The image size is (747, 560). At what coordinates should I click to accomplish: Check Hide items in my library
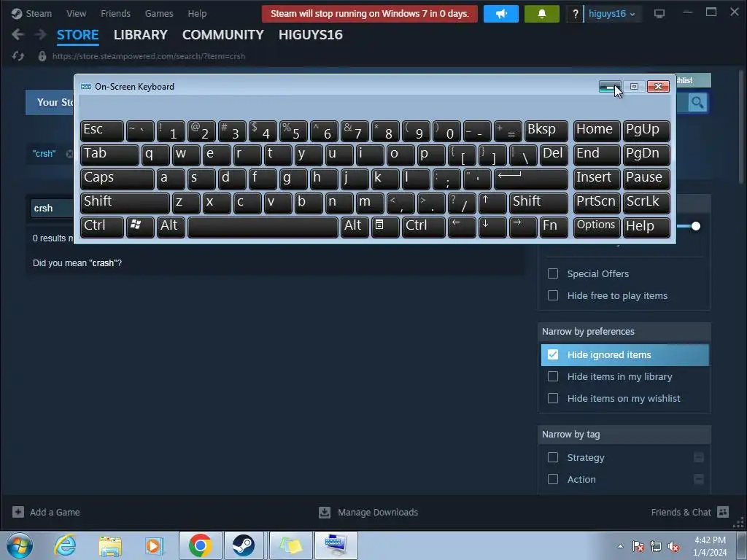tap(553, 376)
